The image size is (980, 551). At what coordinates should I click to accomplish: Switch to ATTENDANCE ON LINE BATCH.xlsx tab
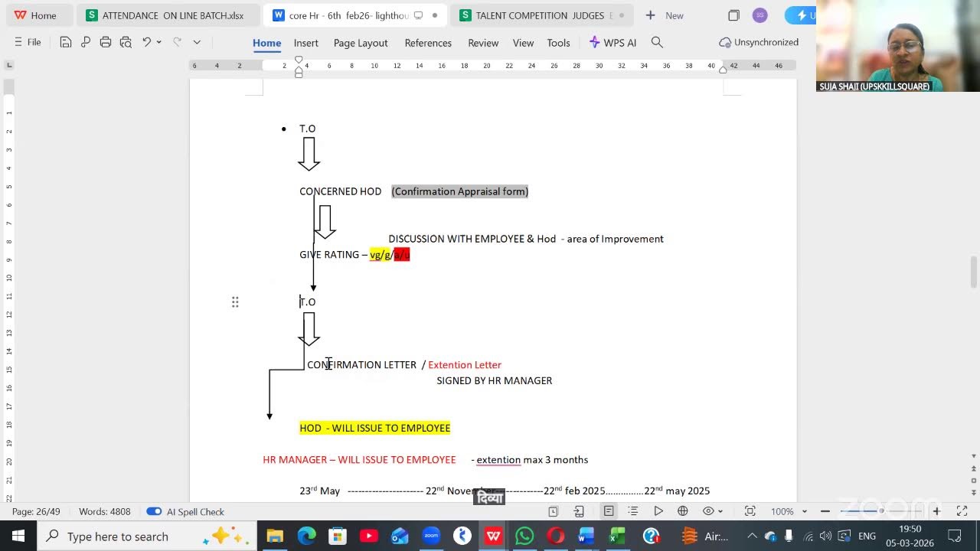pyautogui.click(x=168, y=15)
